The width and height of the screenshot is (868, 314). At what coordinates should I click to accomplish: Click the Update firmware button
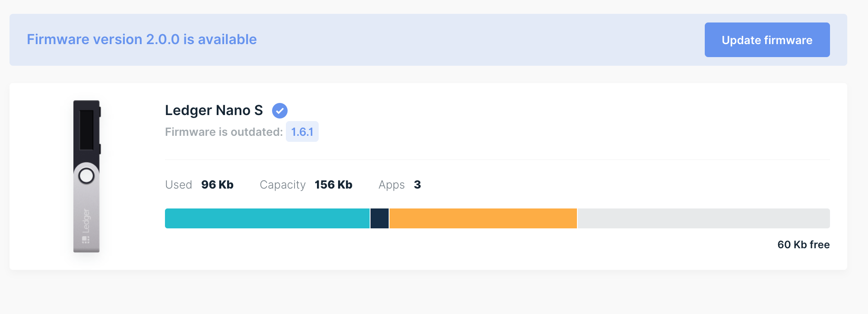(767, 40)
